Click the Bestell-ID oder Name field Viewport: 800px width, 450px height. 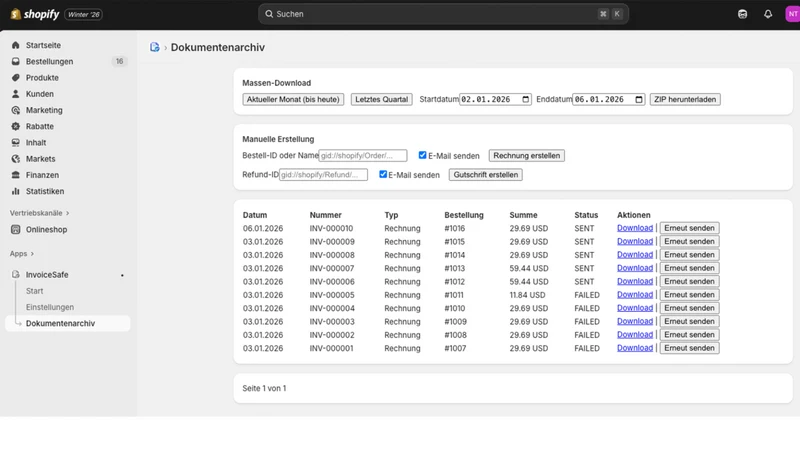(x=363, y=156)
